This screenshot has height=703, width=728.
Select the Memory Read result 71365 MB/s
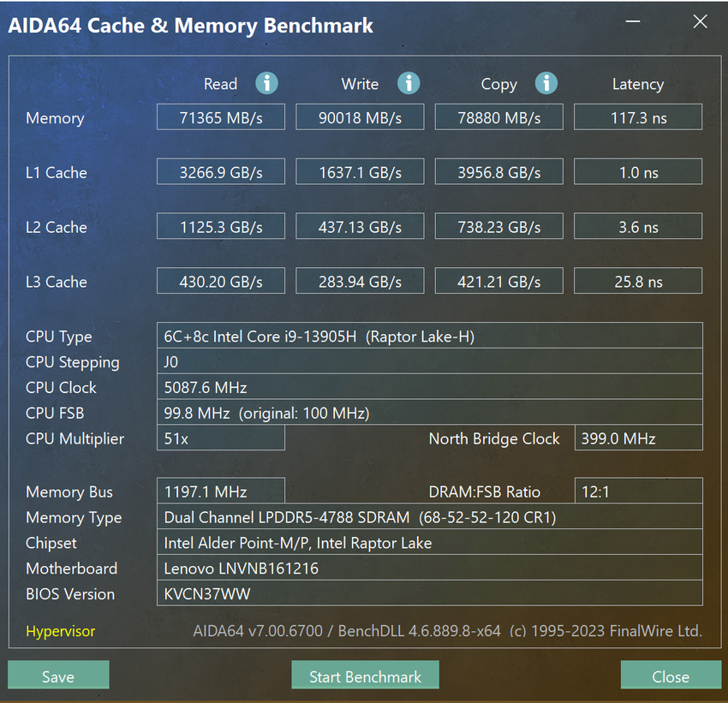[220, 117]
